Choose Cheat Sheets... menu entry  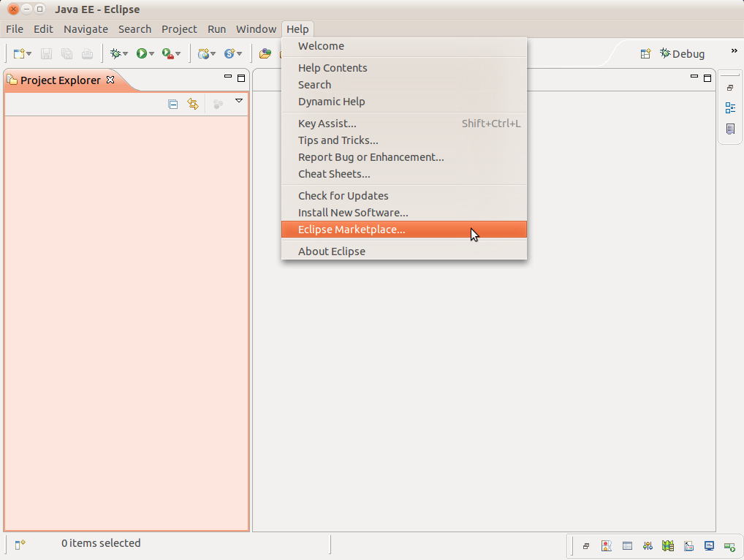pos(403,174)
